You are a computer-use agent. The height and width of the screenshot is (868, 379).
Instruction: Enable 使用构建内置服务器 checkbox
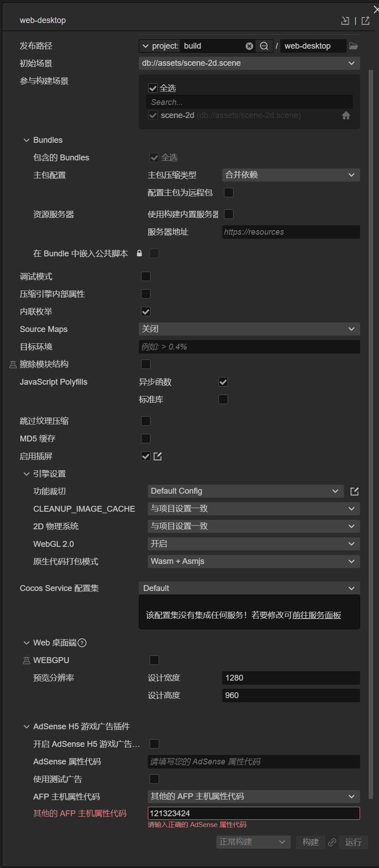(x=229, y=214)
